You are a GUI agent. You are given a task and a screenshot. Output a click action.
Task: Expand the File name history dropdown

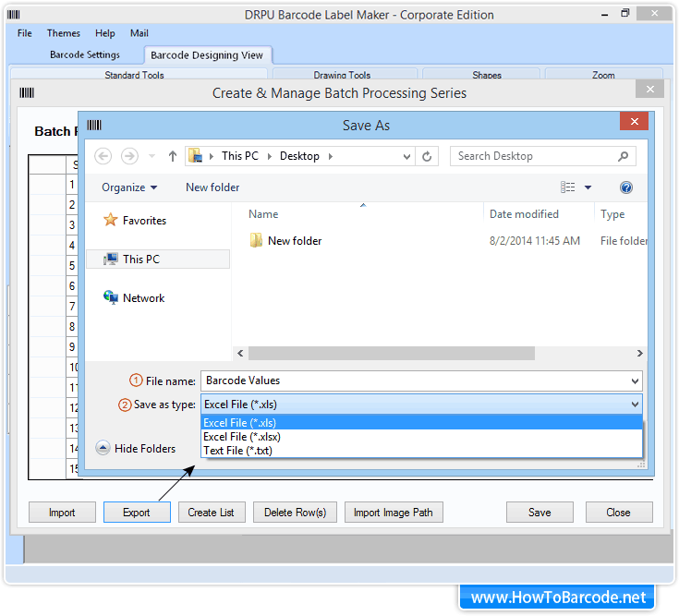pos(635,380)
